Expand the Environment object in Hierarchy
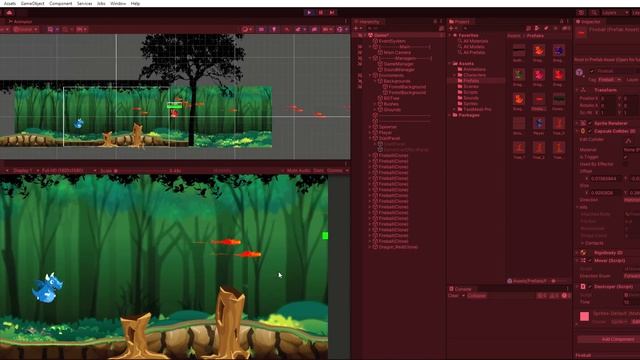 [x=370, y=76]
